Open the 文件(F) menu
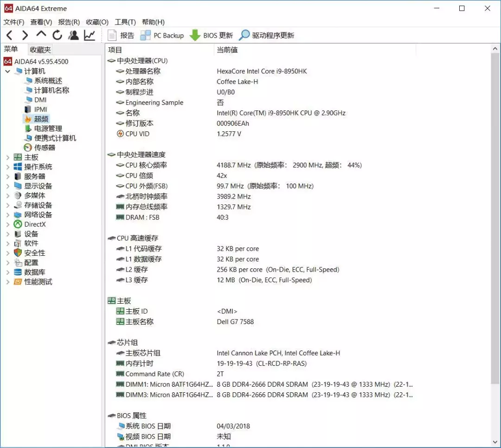The height and width of the screenshot is (448, 501). point(14,22)
